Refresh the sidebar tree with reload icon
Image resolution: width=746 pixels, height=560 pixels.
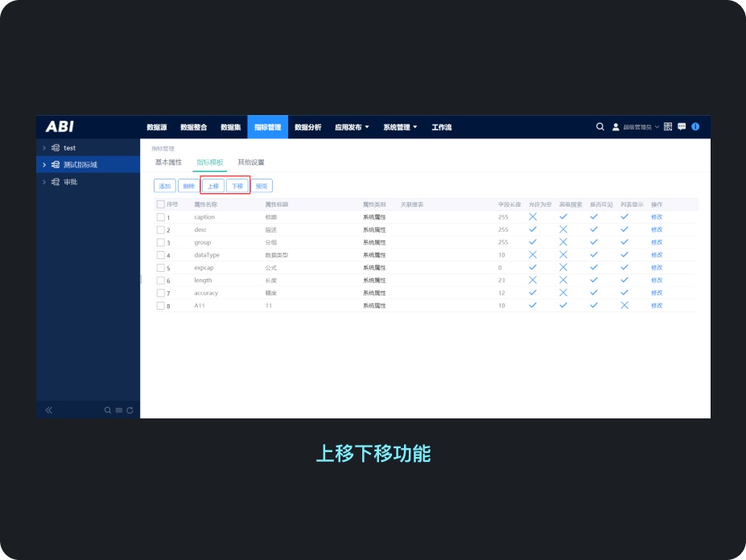point(130,410)
